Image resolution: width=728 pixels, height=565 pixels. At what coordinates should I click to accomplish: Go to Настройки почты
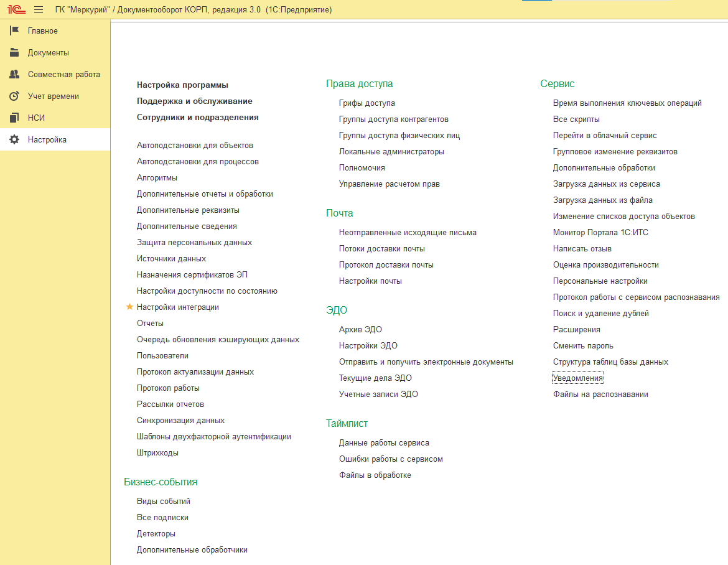370,281
